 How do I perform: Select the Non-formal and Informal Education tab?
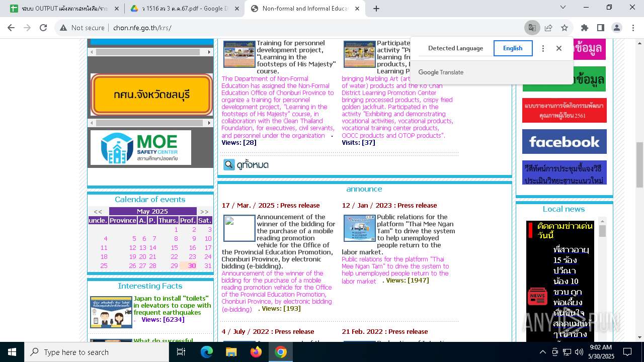pyautogui.click(x=305, y=9)
